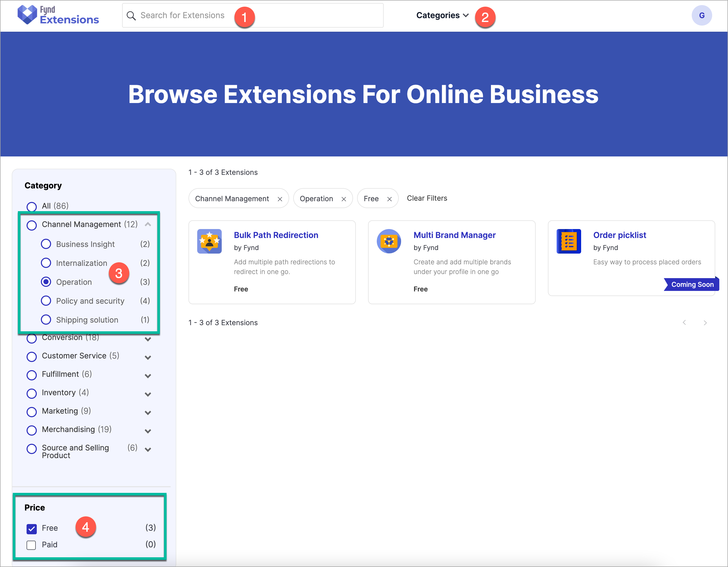Image resolution: width=728 pixels, height=567 pixels.
Task: Collapse the Channel Management category
Action: pyautogui.click(x=148, y=224)
